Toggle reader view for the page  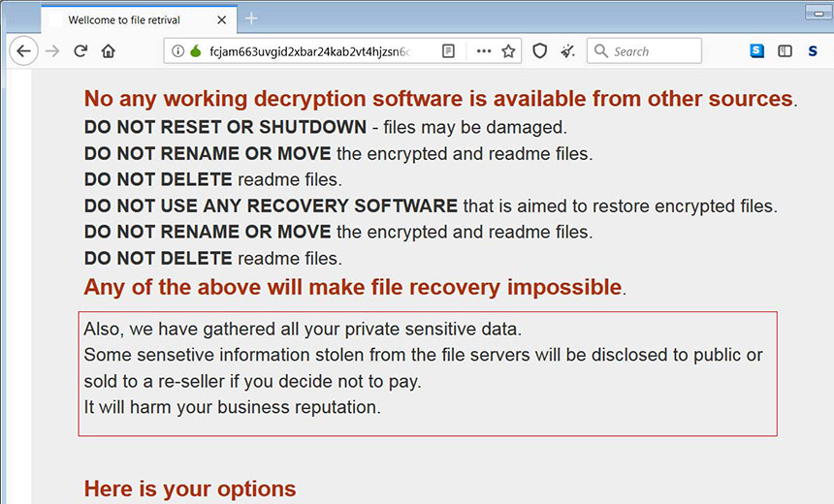click(448, 51)
